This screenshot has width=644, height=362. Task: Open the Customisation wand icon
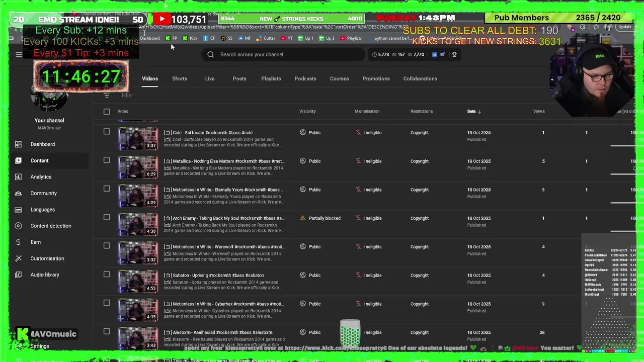(18, 258)
